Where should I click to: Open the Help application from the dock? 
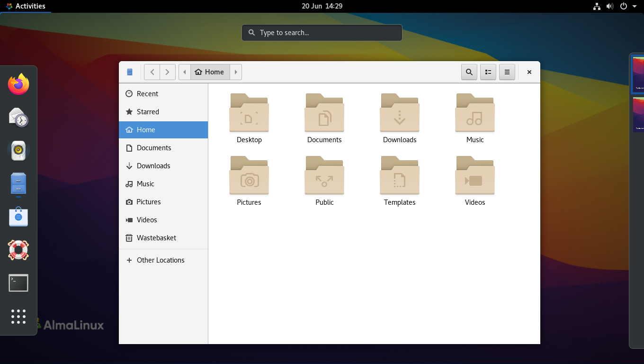coord(18,250)
